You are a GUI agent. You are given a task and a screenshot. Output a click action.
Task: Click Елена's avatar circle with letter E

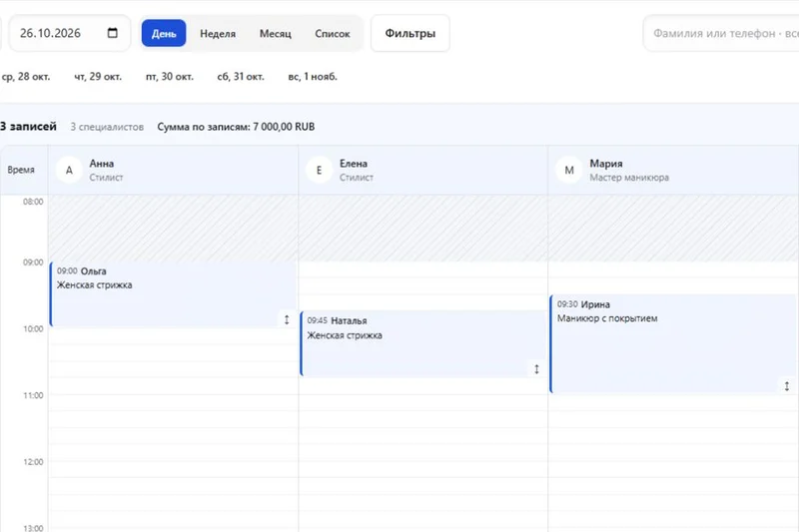click(319, 170)
